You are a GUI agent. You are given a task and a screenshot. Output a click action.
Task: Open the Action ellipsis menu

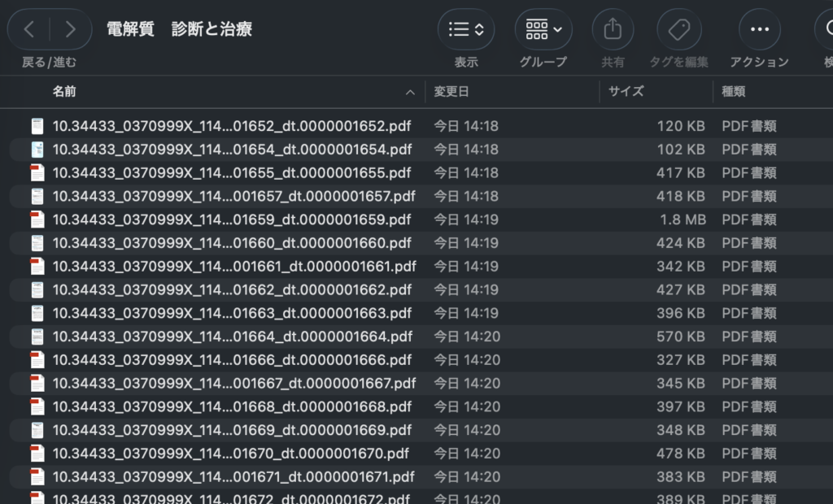[x=759, y=30]
